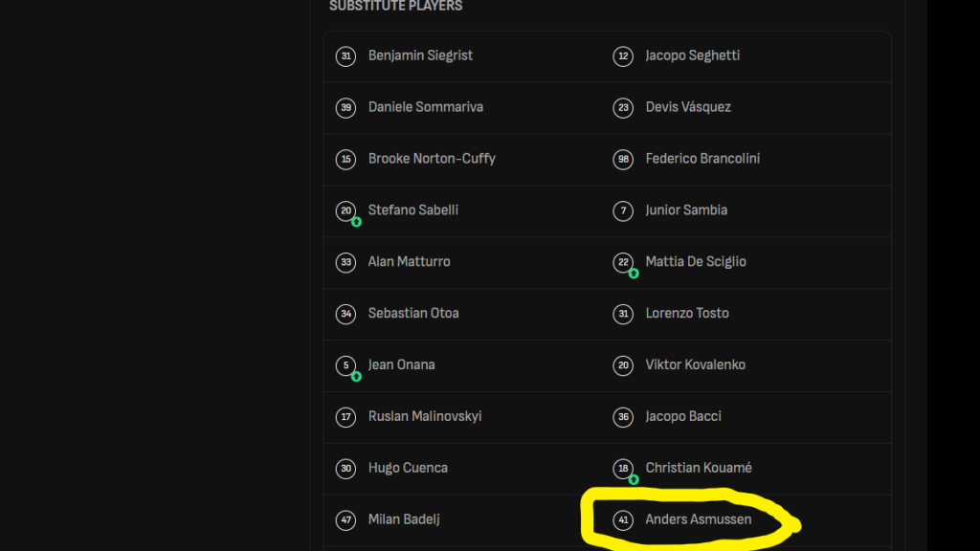980x551 pixels.
Task: Select Lorenzo Tosto in the list
Action: 687,313
